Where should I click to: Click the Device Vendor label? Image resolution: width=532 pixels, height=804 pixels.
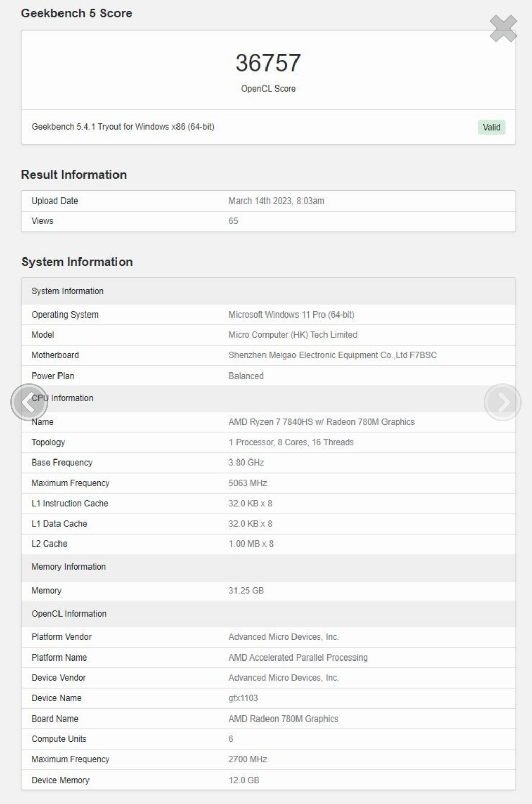(58, 678)
